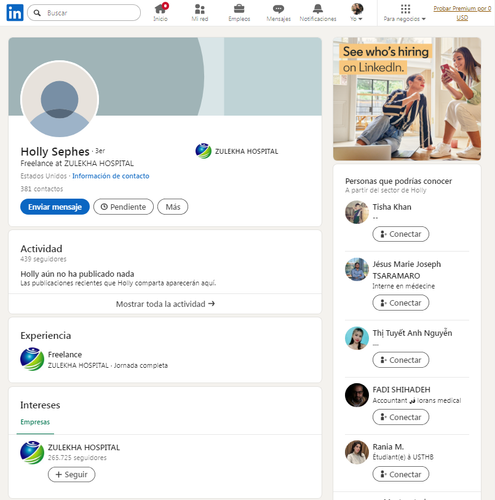Click Rania M.'s avatar
The height and width of the screenshot is (500, 495).
coord(357,452)
